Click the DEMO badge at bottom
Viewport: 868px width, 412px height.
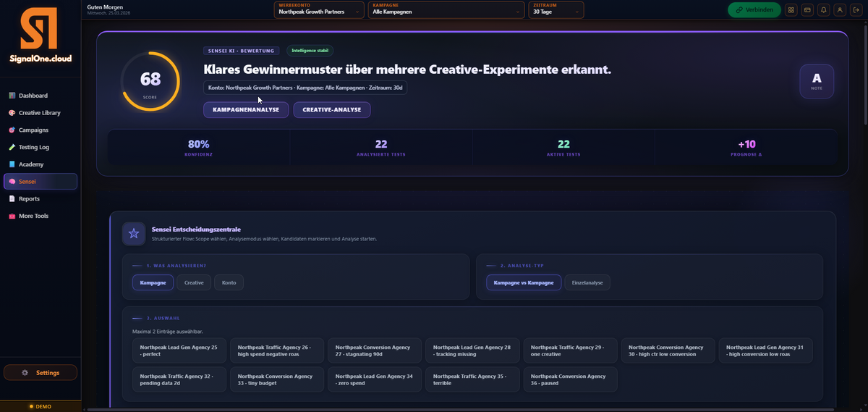[x=41, y=406]
